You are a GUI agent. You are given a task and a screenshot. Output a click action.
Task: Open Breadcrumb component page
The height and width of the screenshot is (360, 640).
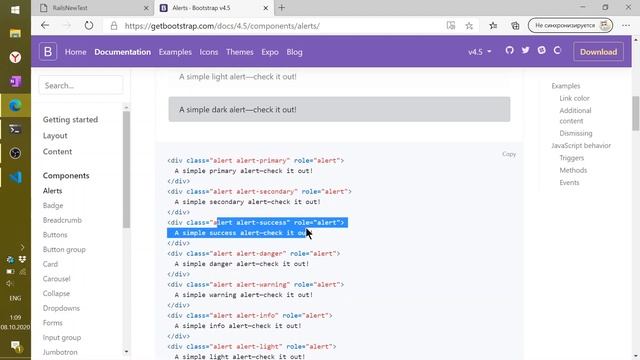(62, 220)
